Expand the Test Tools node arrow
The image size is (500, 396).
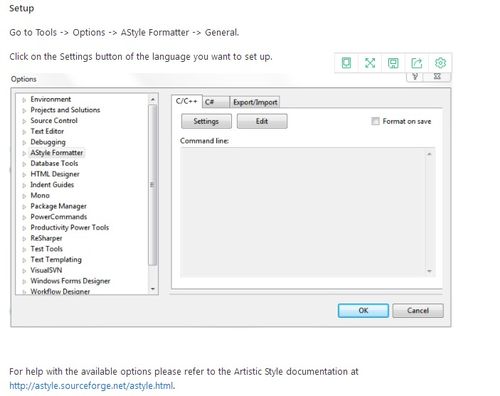tap(24, 249)
